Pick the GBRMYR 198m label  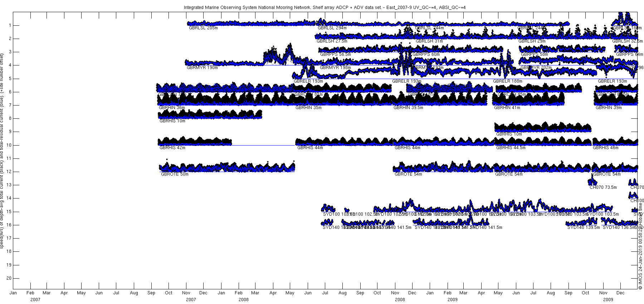[335, 67]
